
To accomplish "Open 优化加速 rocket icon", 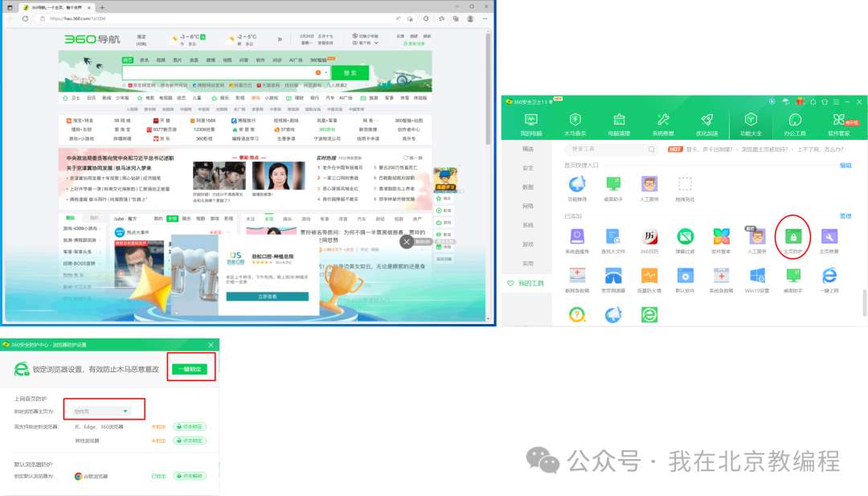I will coord(707,125).
